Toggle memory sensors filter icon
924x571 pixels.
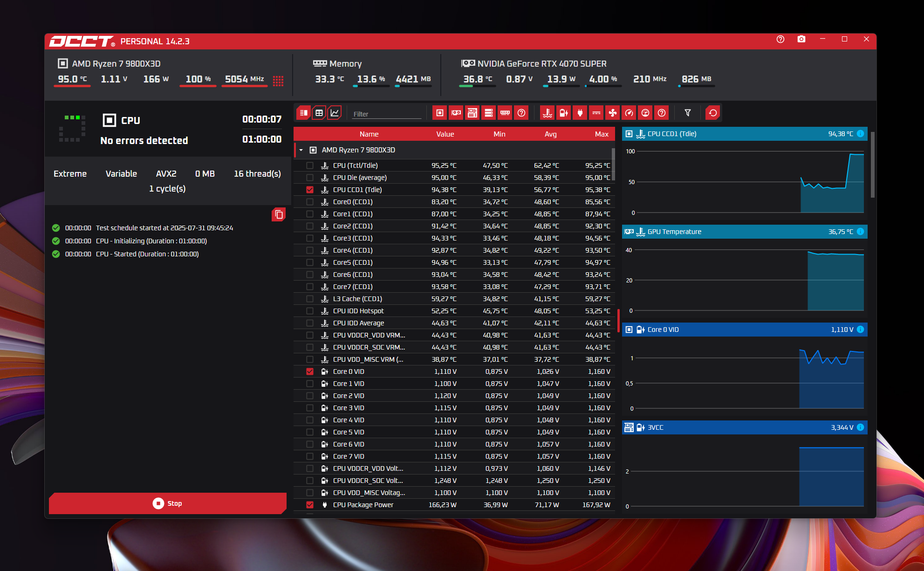(505, 113)
